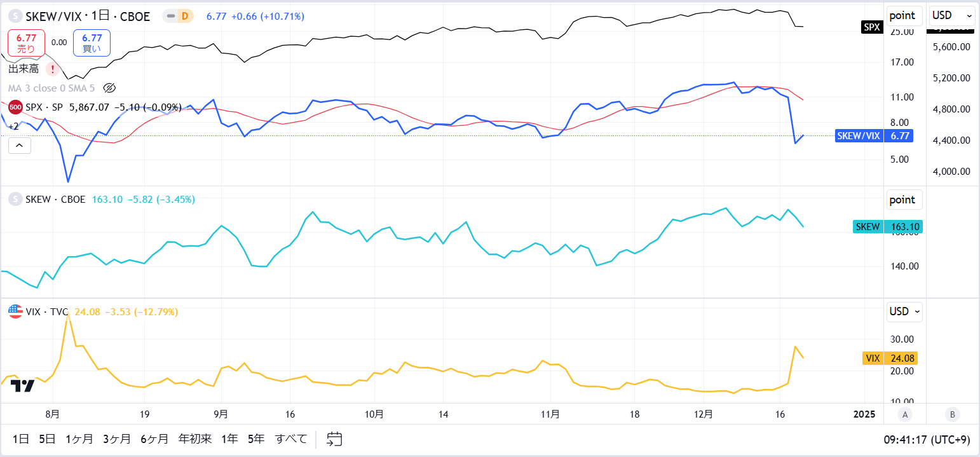980x457 pixels.
Task: Show the hidden MA indicator via the eye icon
Action: coord(109,88)
